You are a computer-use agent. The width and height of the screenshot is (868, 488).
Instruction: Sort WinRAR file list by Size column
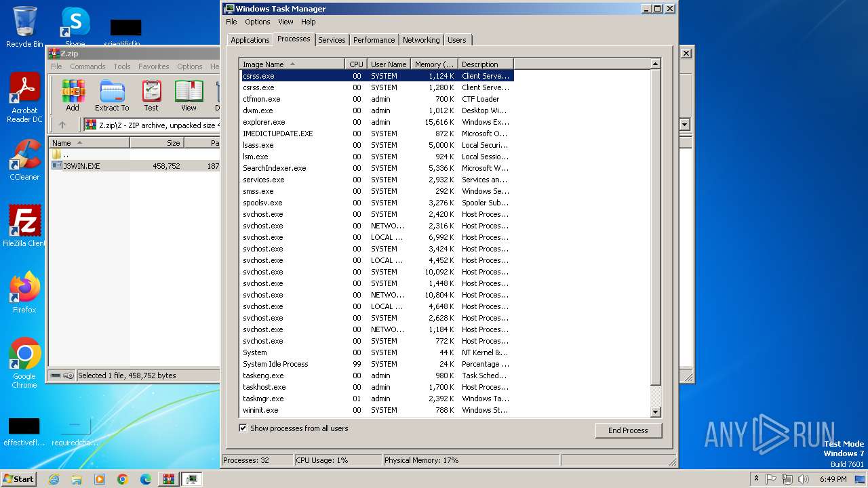(x=157, y=143)
